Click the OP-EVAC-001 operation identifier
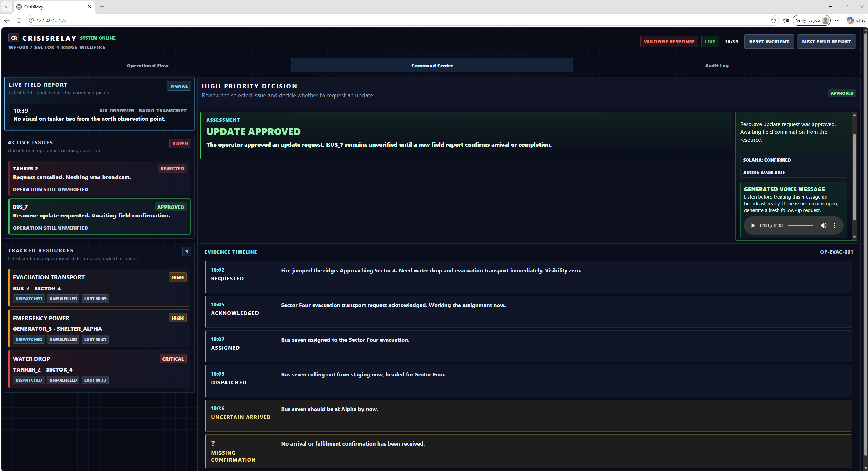The image size is (868, 471). [836, 252]
